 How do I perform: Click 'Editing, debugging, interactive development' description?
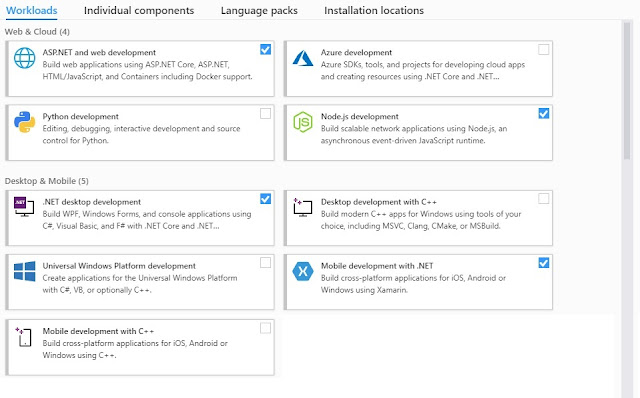(141, 134)
